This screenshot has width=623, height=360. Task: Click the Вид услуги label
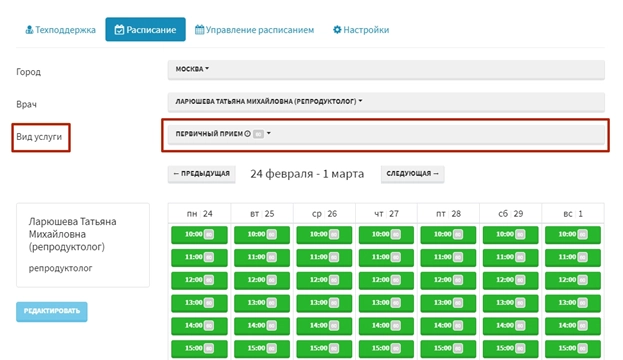(x=39, y=137)
